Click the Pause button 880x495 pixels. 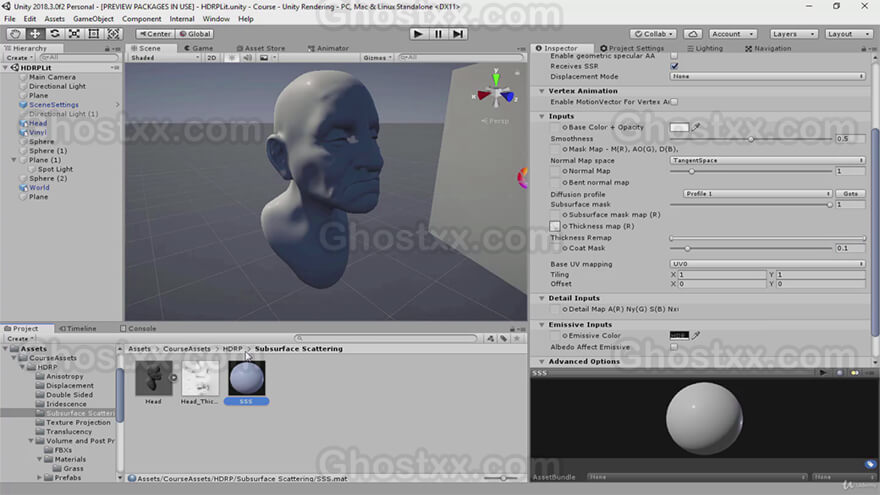438,34
